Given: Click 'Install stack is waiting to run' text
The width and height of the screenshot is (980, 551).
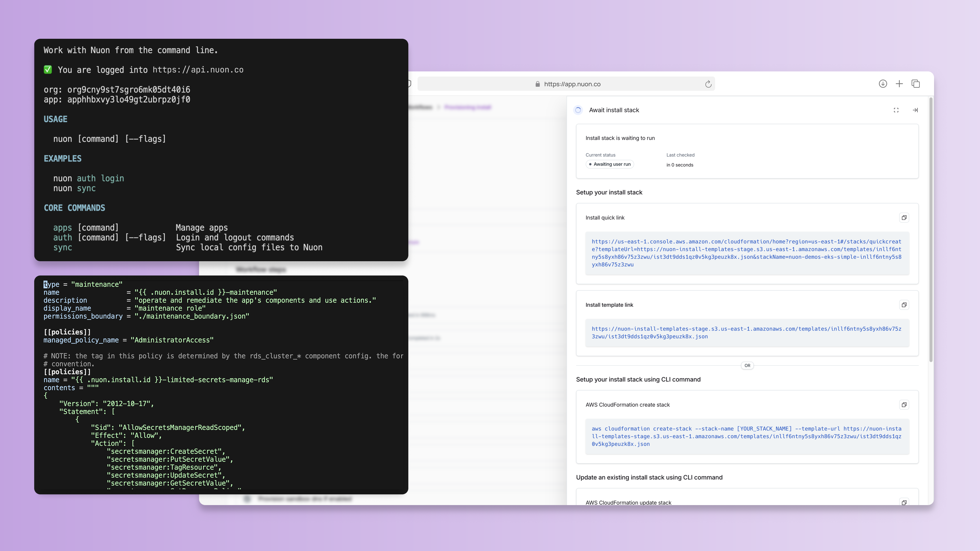Looking at the screenshot, I should 620,138.
